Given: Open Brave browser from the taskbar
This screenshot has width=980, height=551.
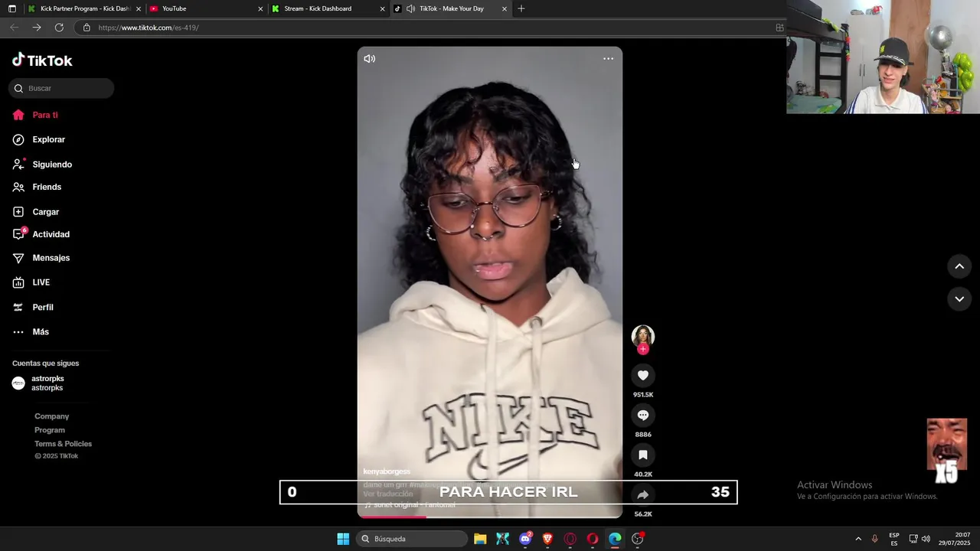Looking at the screenshot, I should (x=547, y=539).
